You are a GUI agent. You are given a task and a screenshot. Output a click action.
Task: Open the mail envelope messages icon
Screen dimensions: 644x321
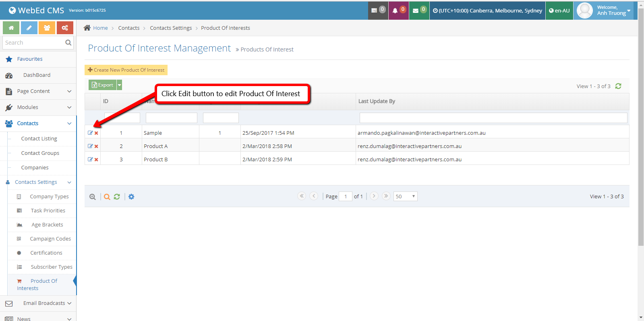(419, 10)
